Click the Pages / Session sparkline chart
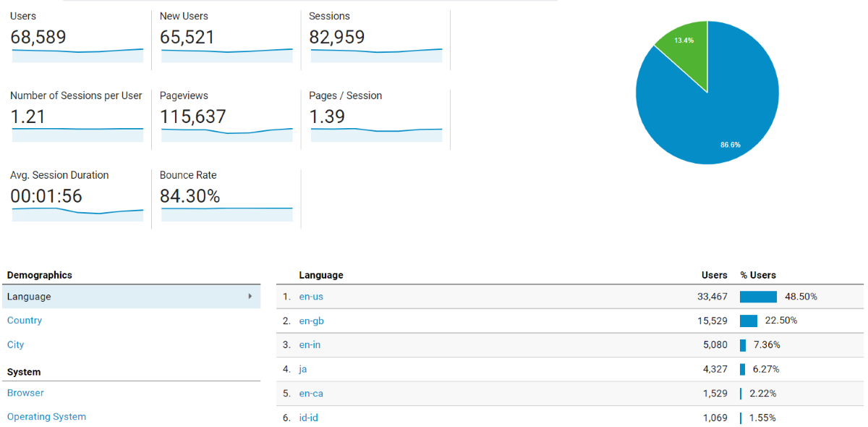The height and width of the screenshot is (427, 868). 376,135
